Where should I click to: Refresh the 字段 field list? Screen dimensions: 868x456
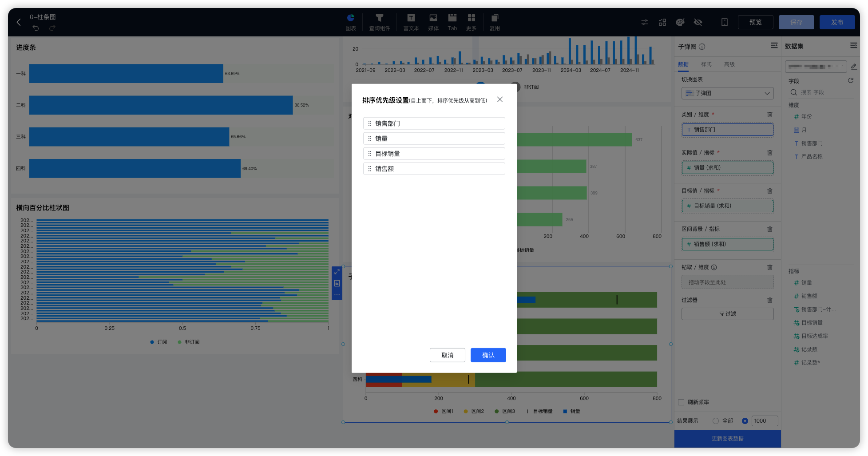[x=851, y=80]
